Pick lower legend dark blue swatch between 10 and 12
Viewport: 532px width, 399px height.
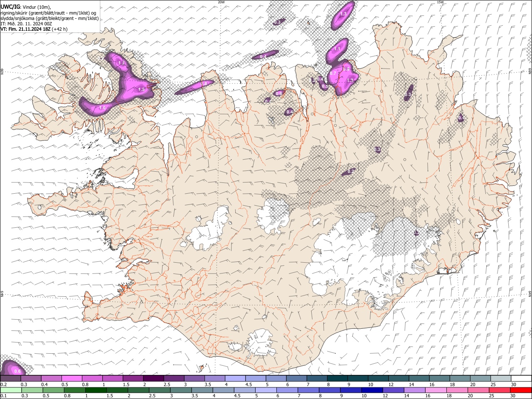[x=372, y=390]
